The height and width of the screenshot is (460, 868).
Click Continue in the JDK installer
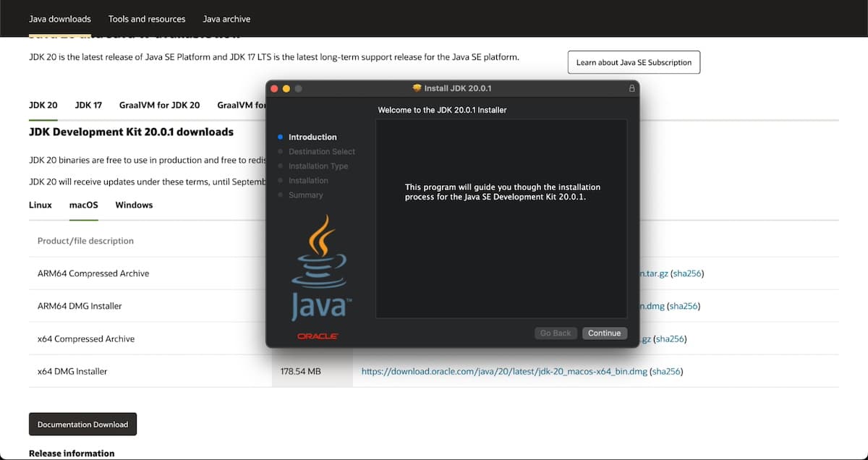[605, 333]
